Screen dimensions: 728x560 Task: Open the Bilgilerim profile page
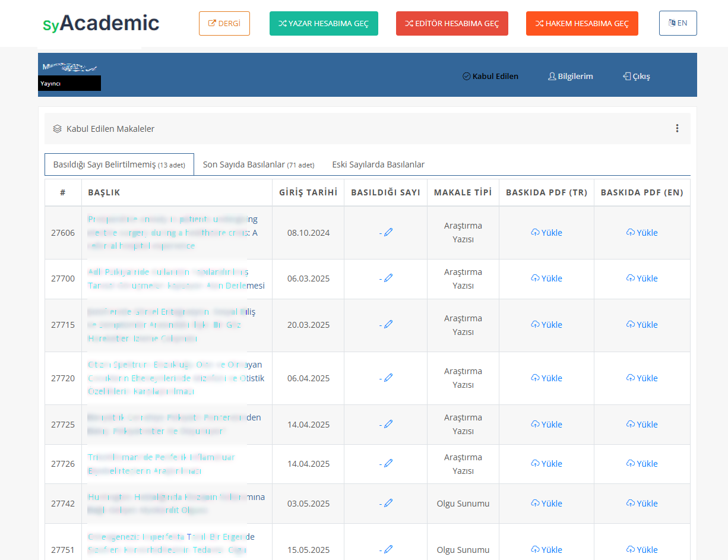(570, 76)
